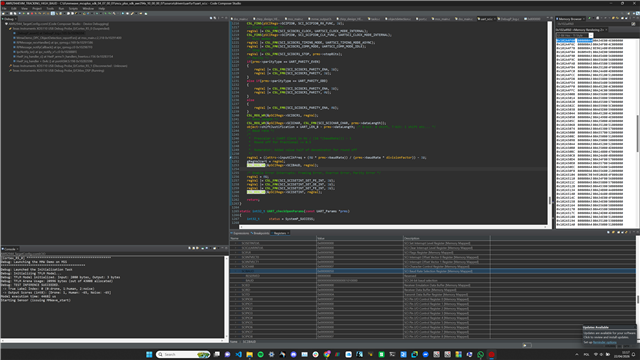Viewport: 640px width, 360px height.
Task: Open the Windows Start menu
Action: coord(149,354)
